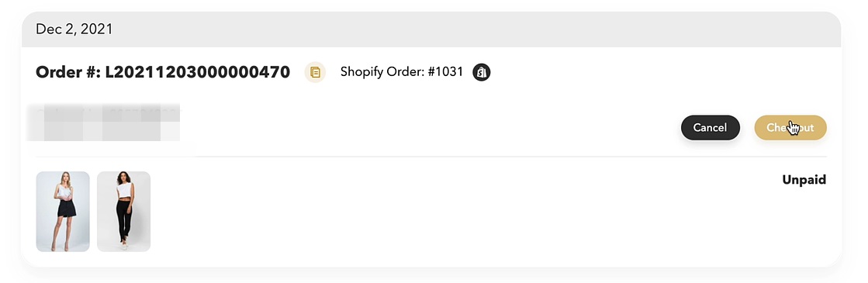
Task: Click the black Shopify bag icon
Action: 482,72
